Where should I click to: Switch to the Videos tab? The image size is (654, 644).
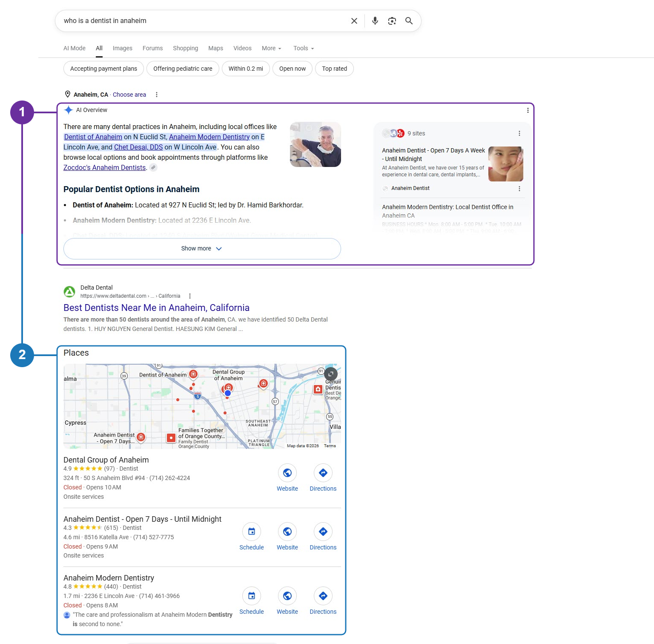click(x=242, y=48)
